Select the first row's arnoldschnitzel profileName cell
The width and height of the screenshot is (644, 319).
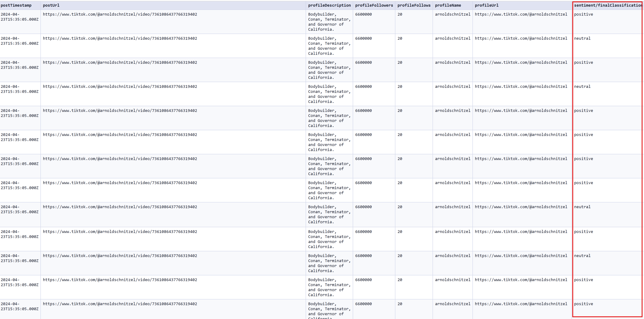click(x=453, y=14)
